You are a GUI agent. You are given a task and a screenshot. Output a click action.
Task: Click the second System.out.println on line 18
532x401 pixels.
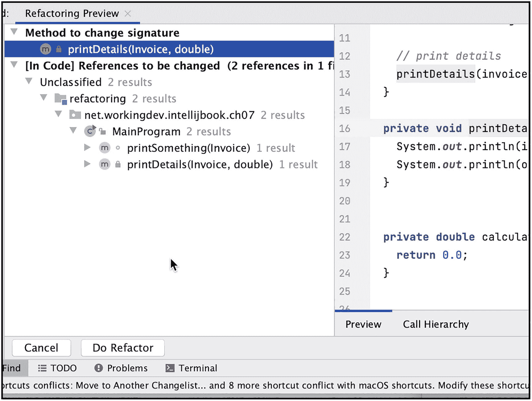pos(462,165)
